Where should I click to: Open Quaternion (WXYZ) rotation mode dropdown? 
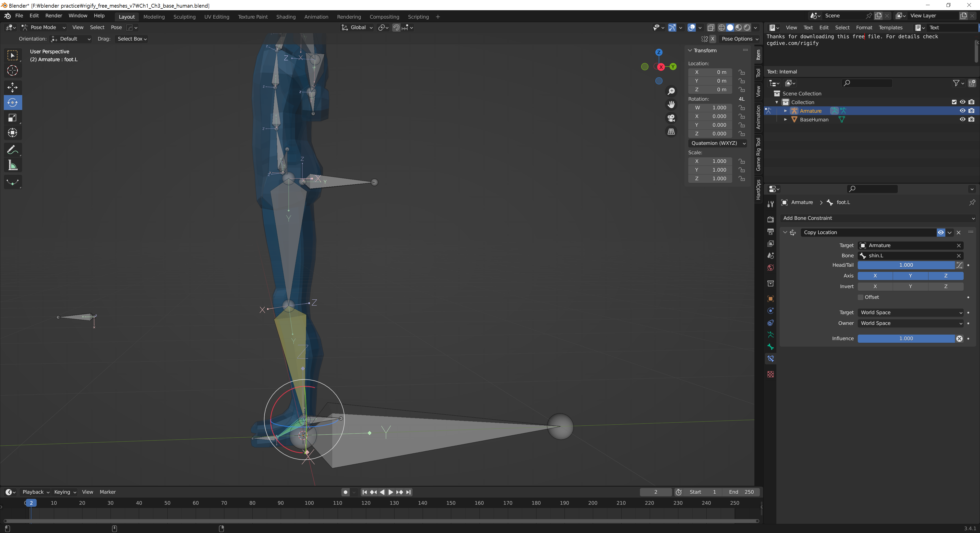717,143
